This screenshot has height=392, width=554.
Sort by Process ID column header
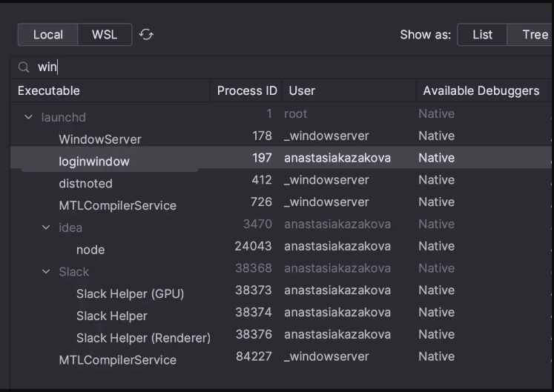[x=246, y=90]
